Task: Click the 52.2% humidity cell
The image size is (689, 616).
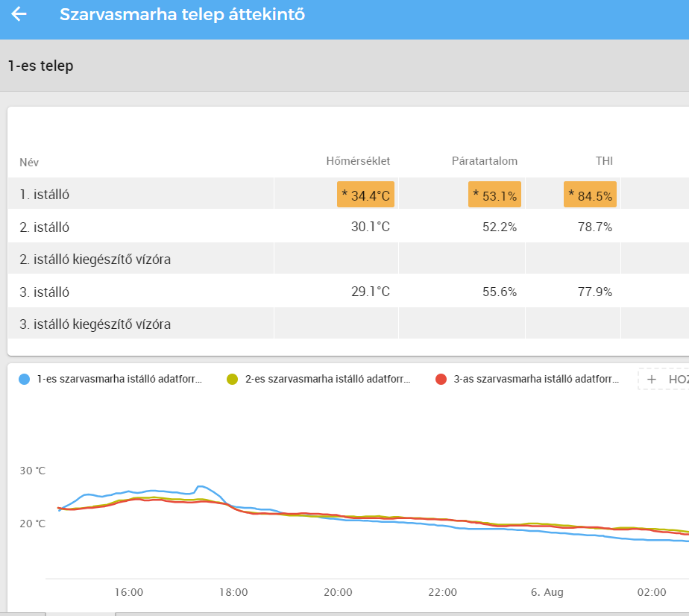Action: (500, 227)
